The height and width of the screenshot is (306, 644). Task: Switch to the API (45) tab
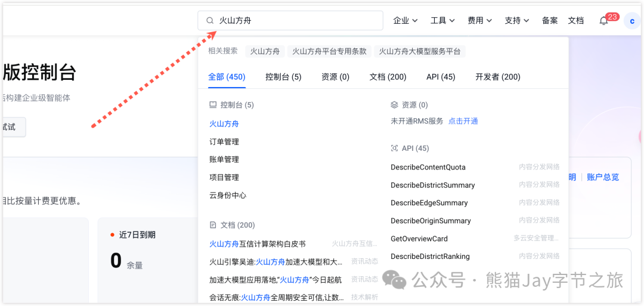point(441,77)
